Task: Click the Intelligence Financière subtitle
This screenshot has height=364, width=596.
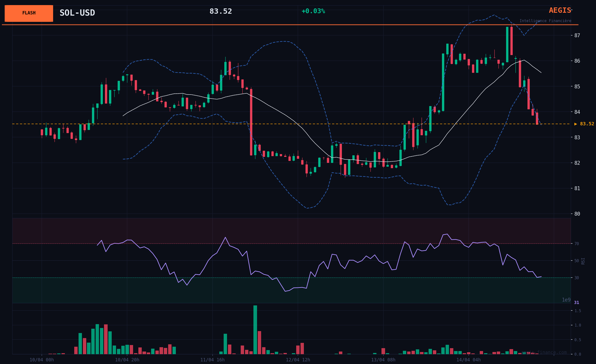Action: click(545, 21)
